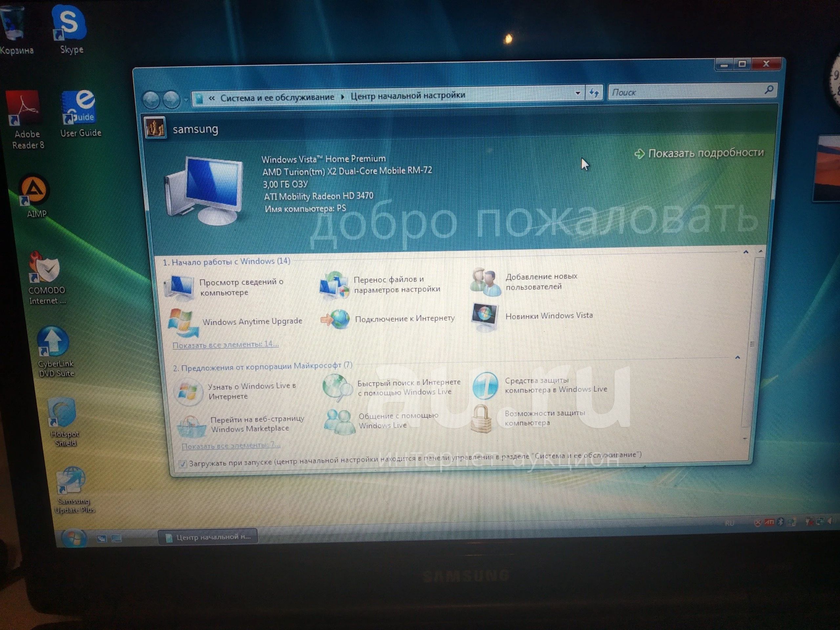Click the Forward navigation button
The width and height of the screenshot is (840, 630).
172,99
